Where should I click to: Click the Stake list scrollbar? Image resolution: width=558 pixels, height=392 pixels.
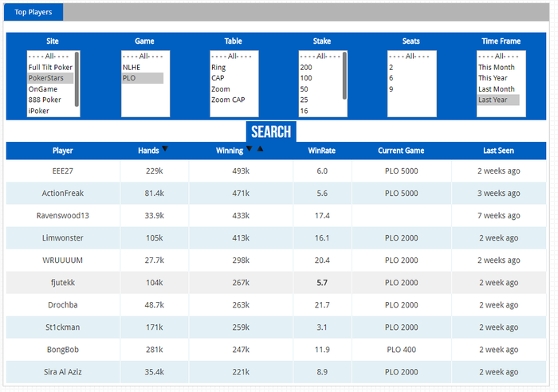344,76
